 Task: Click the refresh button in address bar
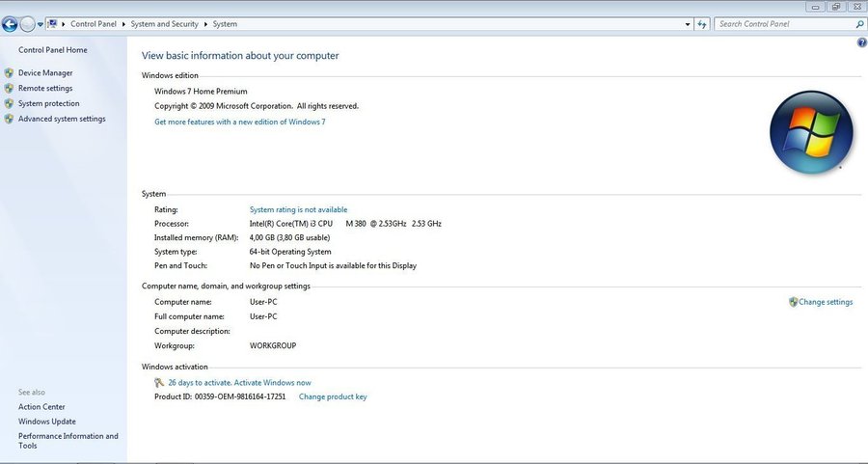(702, 24)
